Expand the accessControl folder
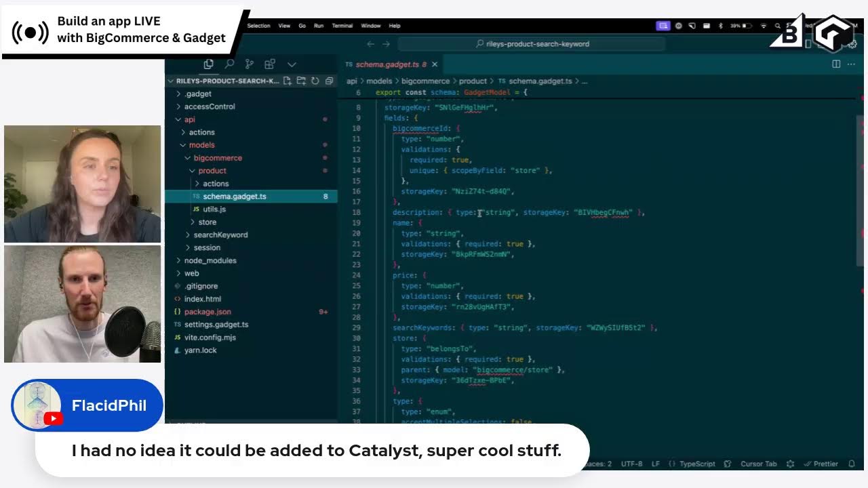 click(x=251, y=106)
